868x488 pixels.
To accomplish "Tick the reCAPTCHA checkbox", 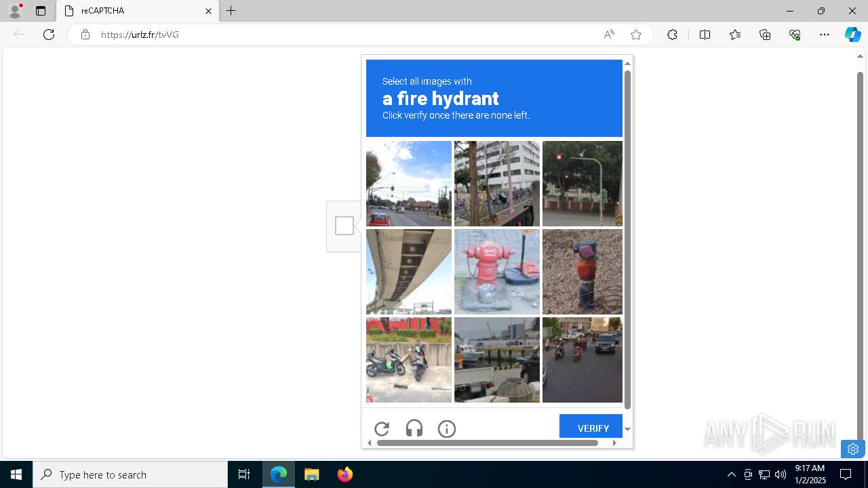I will [x=344, y=226].
